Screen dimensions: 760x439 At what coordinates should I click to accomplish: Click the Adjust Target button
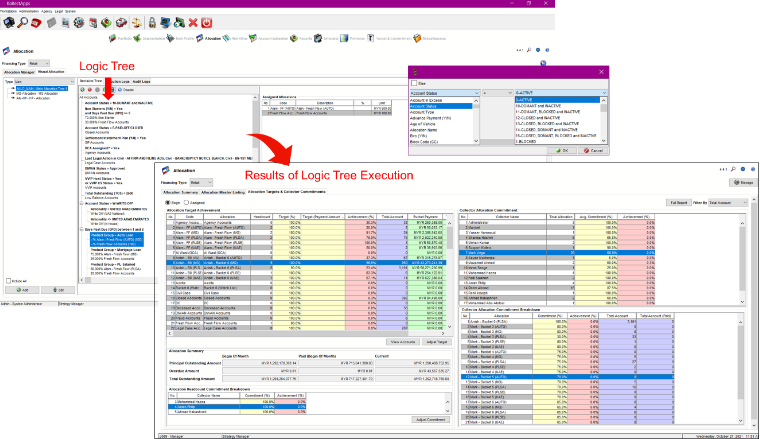(x=437, y=342)
